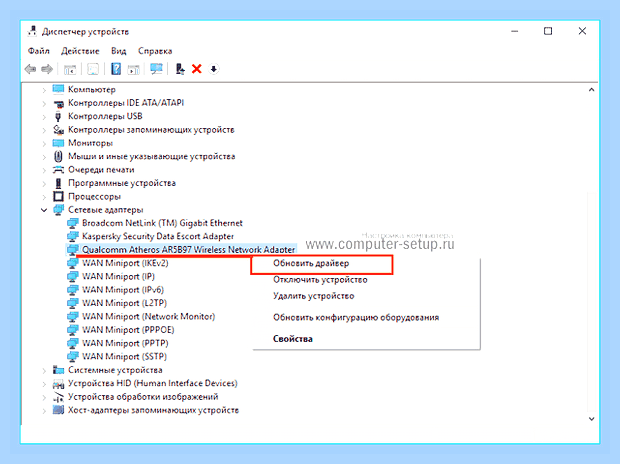Choose Обновить драйвер from context menu

[x=311, y=263]
